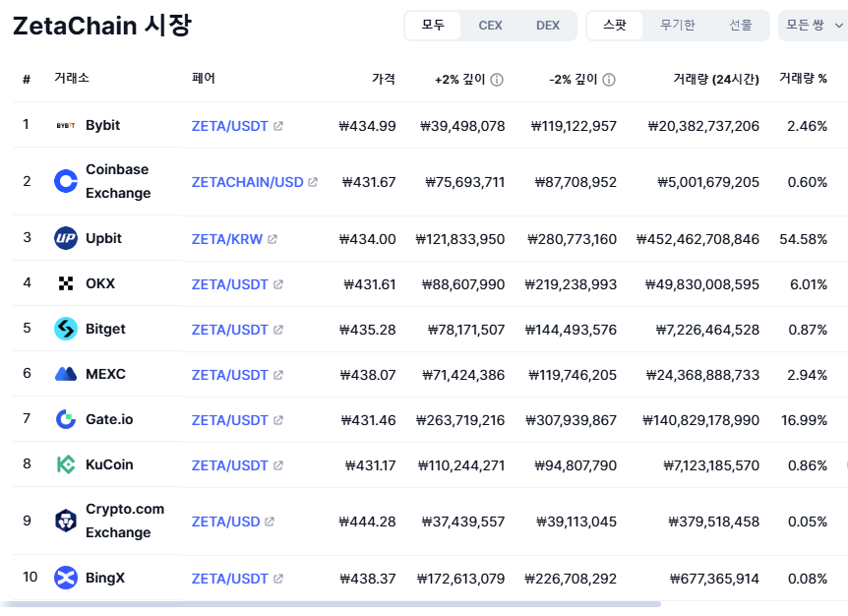Open Gate.io ZETA/USDT pair link
Image resolution: width=848 pixels, height=616 pixels.
click(x=229, y=420)
